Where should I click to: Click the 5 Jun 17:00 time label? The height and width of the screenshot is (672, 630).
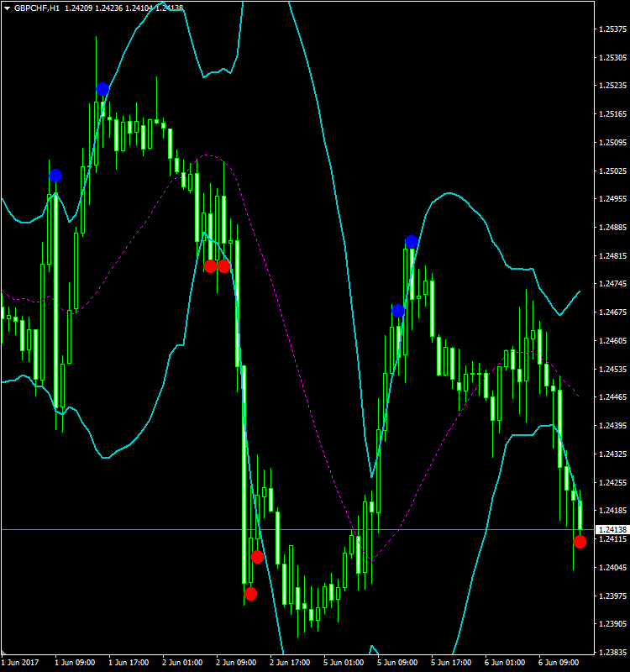451,663
